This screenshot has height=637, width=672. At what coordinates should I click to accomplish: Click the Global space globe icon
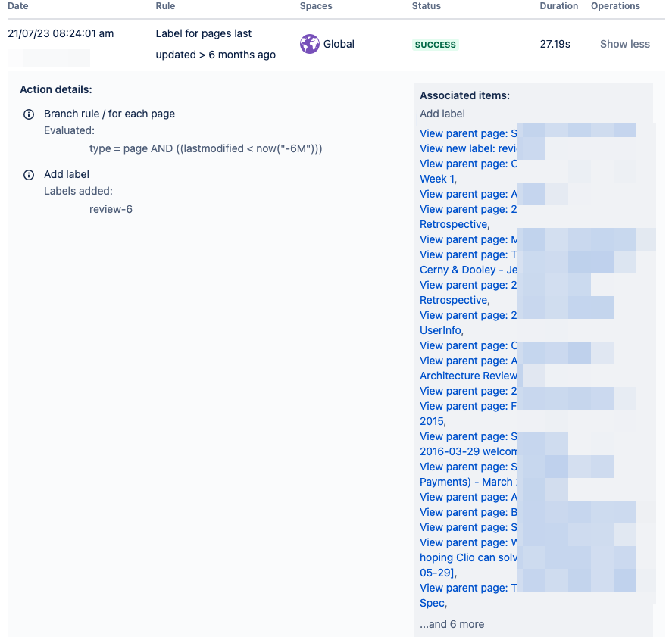(309, 44)
